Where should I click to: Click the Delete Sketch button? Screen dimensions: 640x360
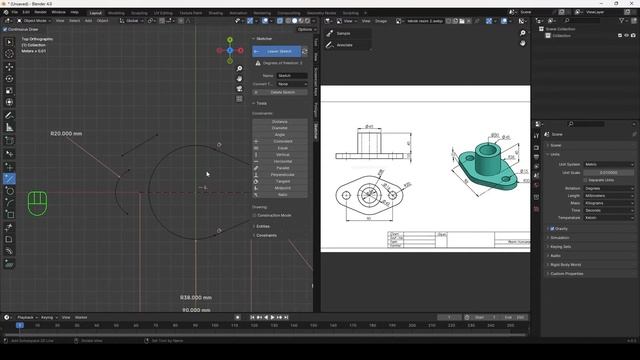pos(280,92)
